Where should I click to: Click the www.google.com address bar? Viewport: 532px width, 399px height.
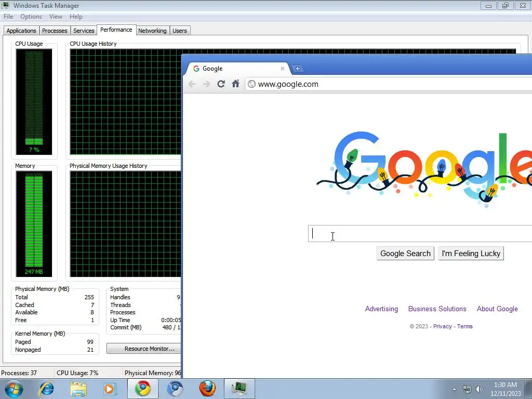coord(388,84)
